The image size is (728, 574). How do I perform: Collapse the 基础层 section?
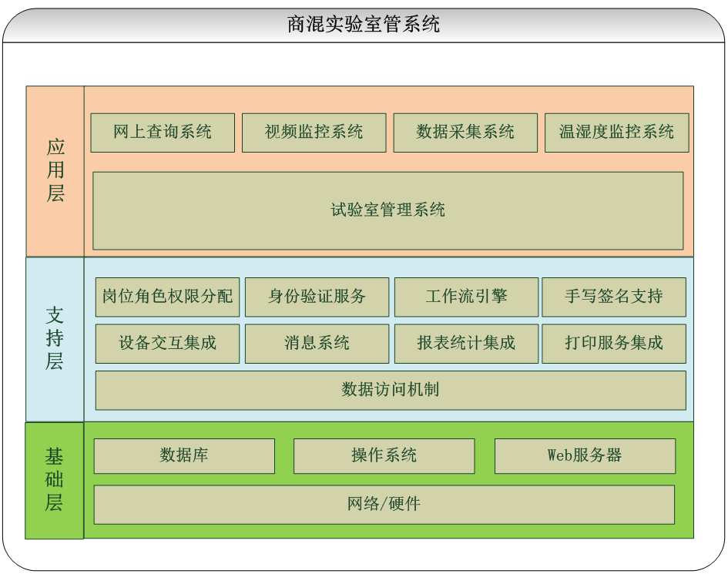[55, 478]
